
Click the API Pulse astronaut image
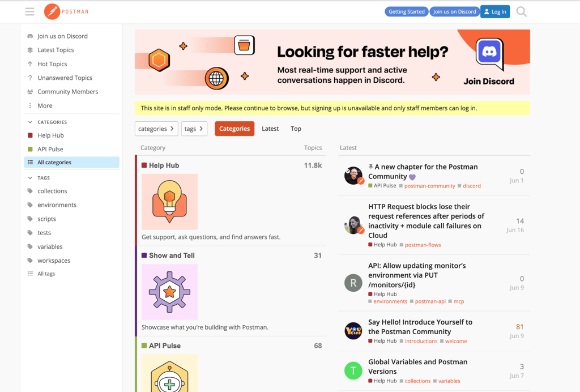[169, 373]
